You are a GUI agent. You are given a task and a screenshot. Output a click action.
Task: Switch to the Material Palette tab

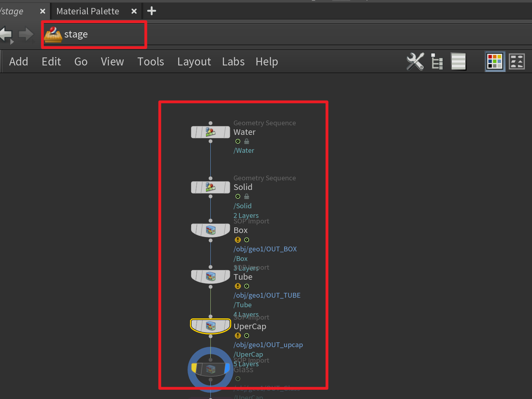(x=88, y=11)
